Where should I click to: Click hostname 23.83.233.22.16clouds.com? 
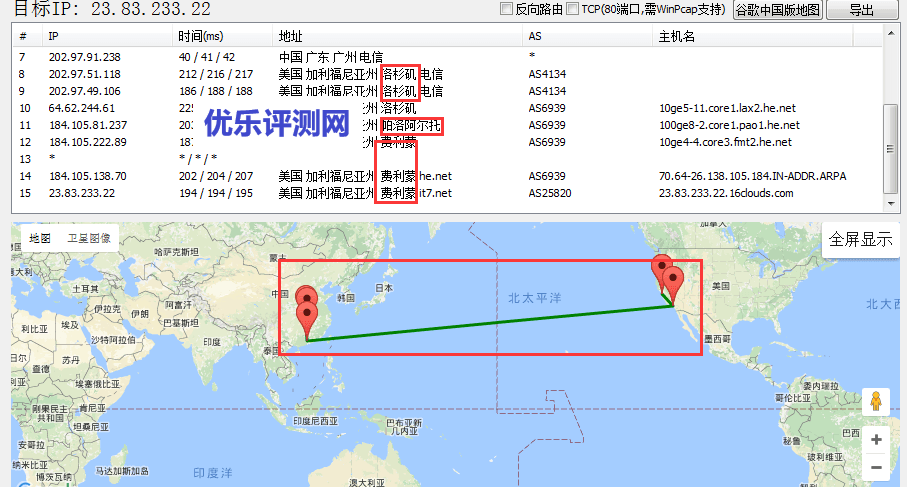pos(726,193)
